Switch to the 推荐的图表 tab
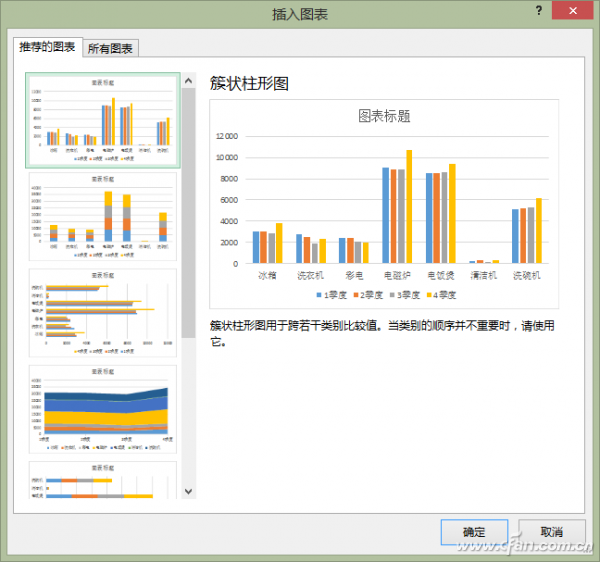 click(x=45, y=47)
